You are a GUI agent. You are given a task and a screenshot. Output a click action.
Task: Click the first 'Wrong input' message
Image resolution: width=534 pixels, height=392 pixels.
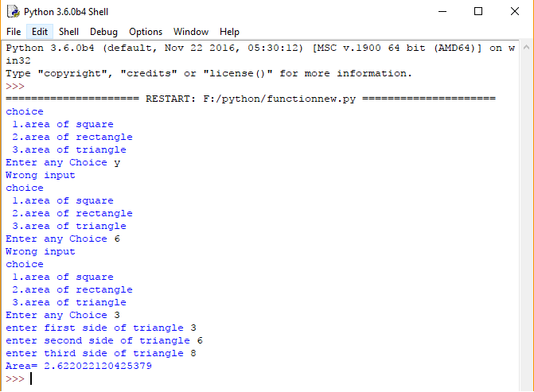(x=40, y=175)
